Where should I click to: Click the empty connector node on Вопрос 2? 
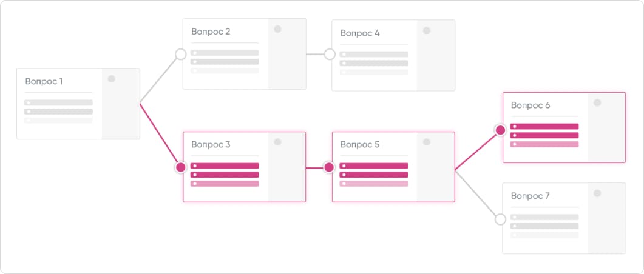pos(180,55)
